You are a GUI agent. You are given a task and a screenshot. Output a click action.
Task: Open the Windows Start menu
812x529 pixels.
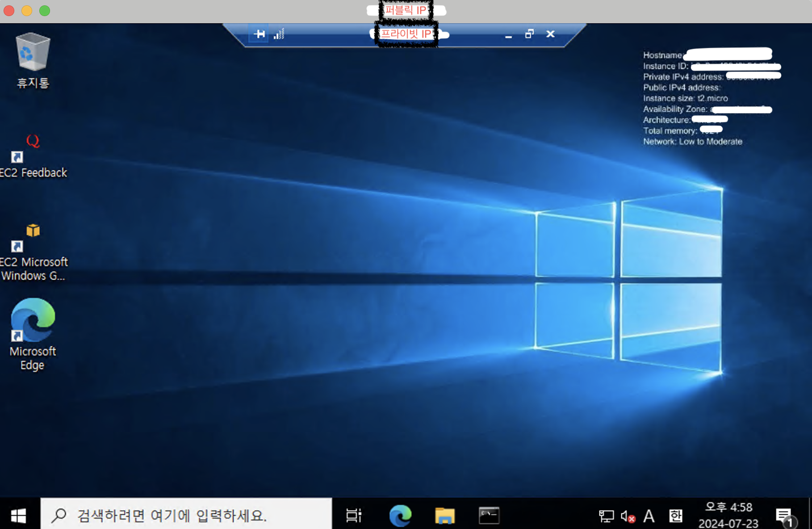pyautogui.click(x=18, y=516)
